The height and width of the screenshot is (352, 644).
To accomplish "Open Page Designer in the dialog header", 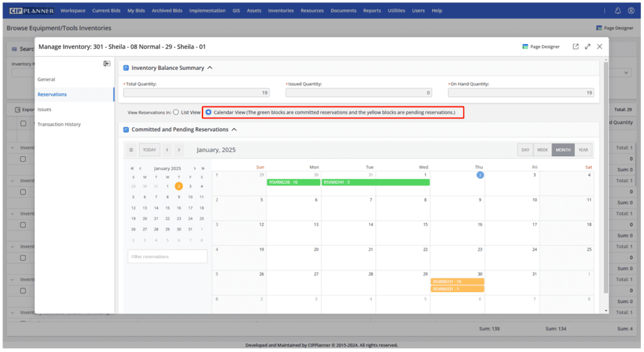I will pyautogui.click(x=541, y=47).
